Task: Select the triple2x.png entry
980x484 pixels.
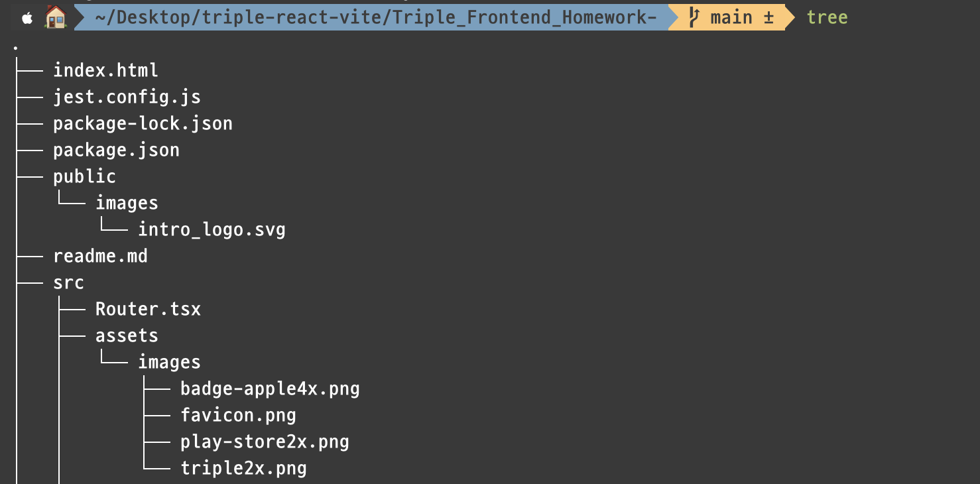Action: click(x=243, y=468)
